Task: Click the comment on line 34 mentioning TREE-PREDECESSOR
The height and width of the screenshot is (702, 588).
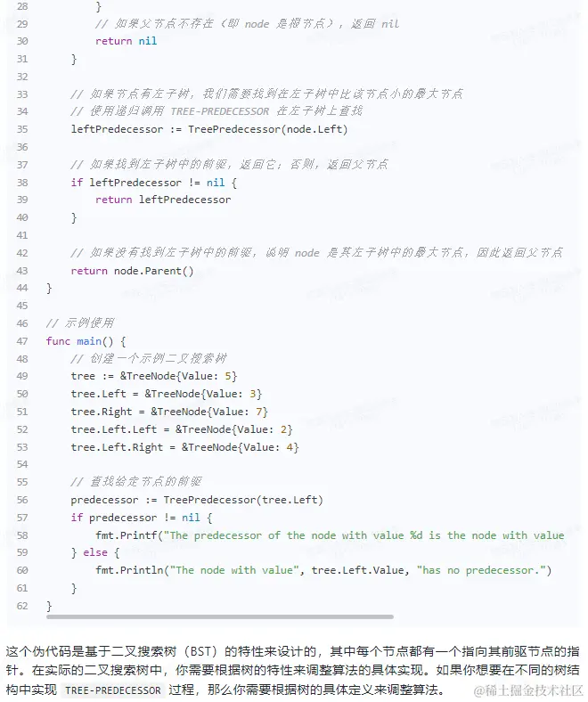Action: (216, 111)
